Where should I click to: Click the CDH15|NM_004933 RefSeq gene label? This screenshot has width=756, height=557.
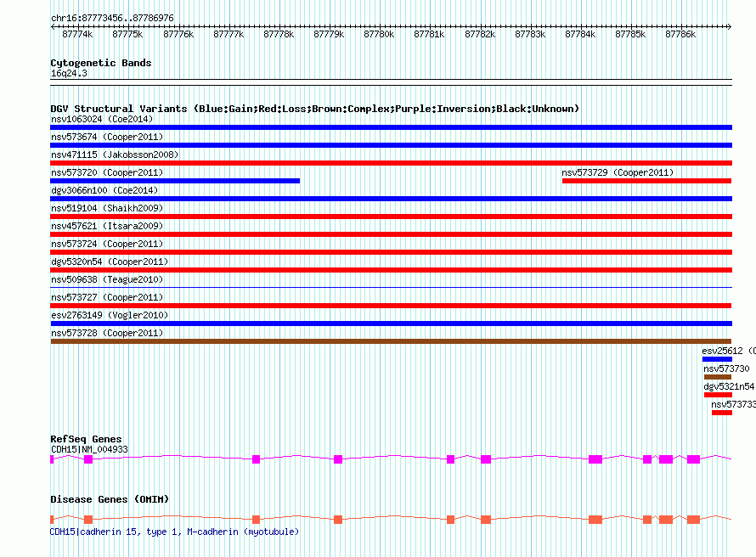89,449
